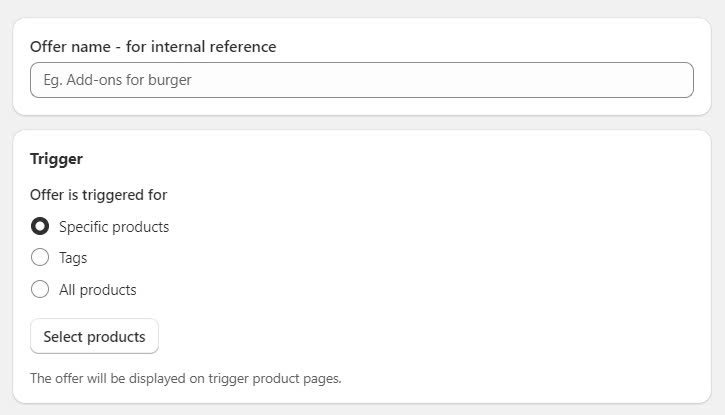Select the "Specific products" radio button
Screen dimensions: 725x415
click(x=40, y=226)
